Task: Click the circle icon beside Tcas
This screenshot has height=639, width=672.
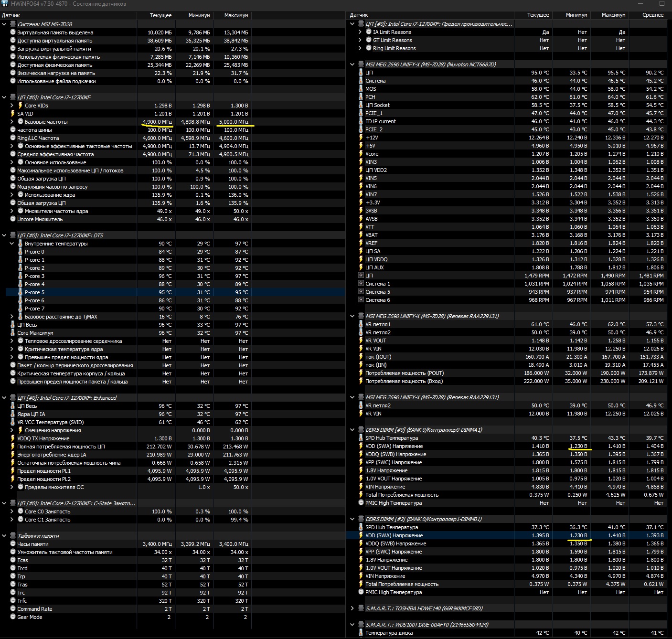Action: (x=12, y=560)
